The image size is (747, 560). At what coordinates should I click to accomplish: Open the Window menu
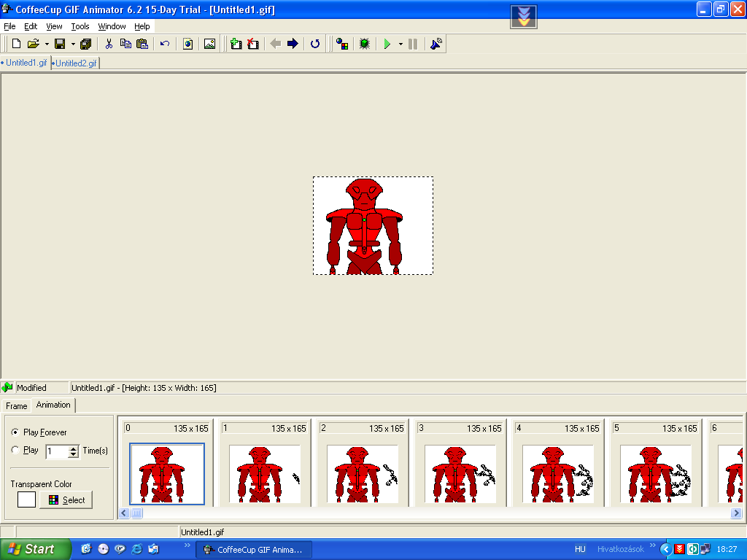112,26
